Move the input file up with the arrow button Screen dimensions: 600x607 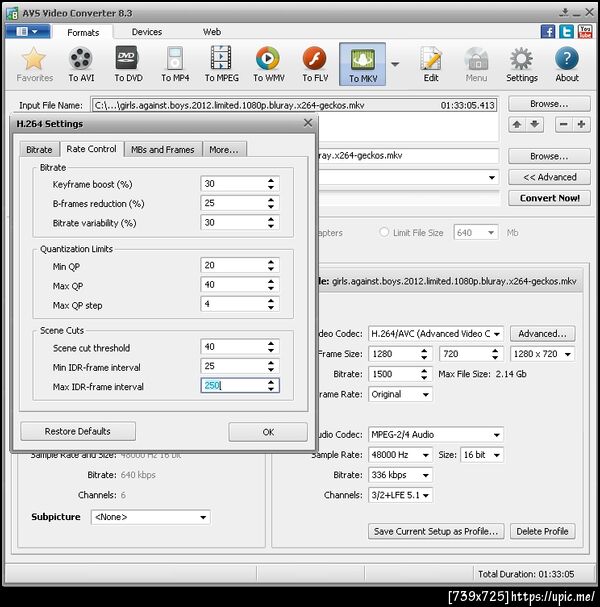(517, 125)
